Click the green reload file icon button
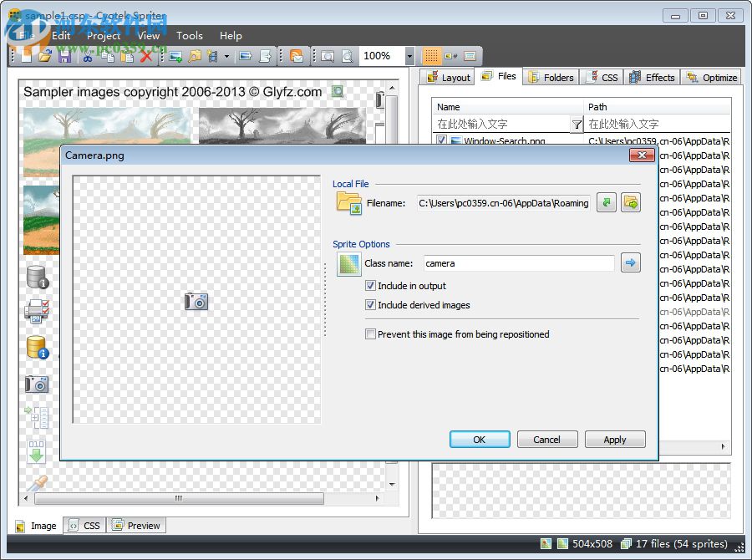Viewport: 752px width, 560px height. [607, 202]
